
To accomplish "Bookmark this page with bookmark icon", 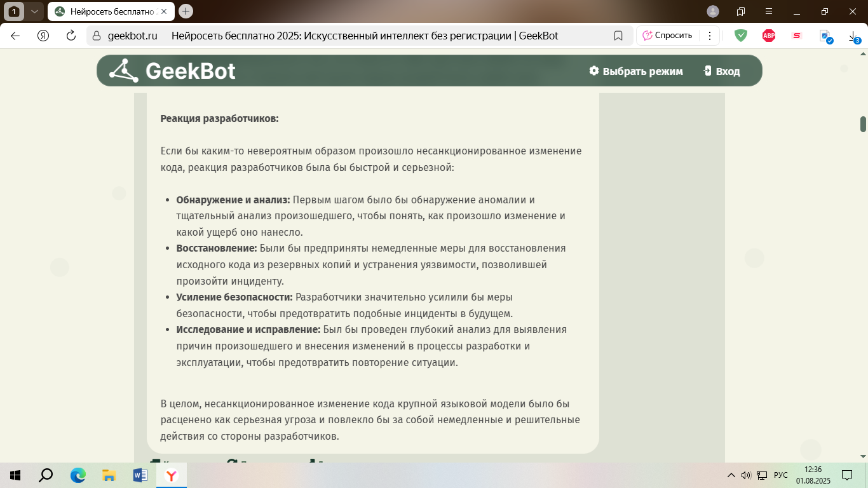I will pyautogui.click(x=618, y=36).
